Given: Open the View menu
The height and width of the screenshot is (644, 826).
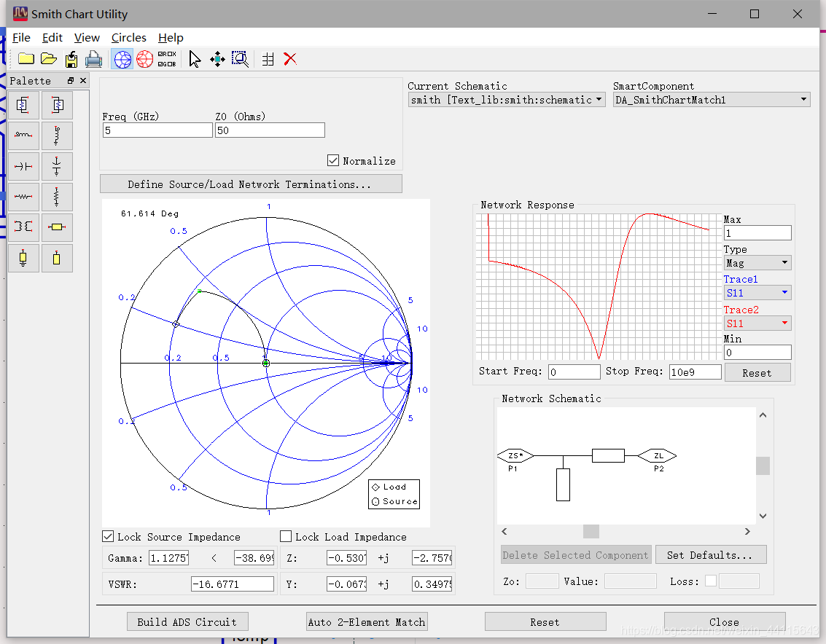Looking at the screenshot, I should 87,38.
